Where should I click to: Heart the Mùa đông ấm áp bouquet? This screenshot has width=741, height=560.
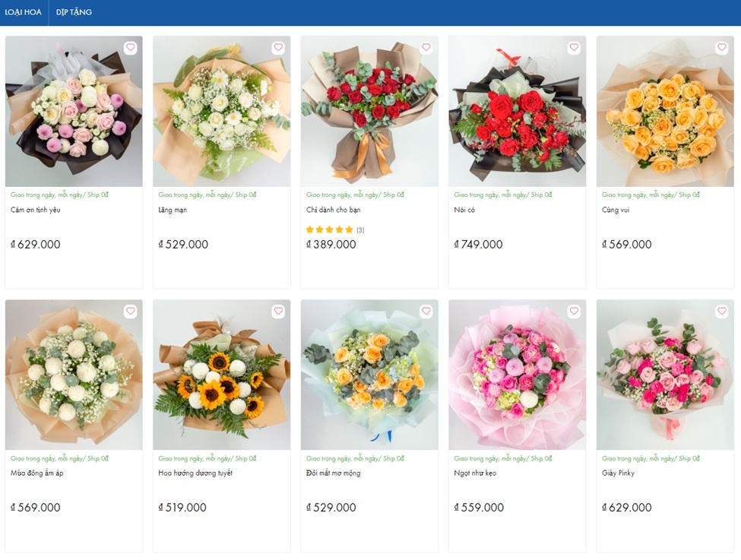(130, 312)
